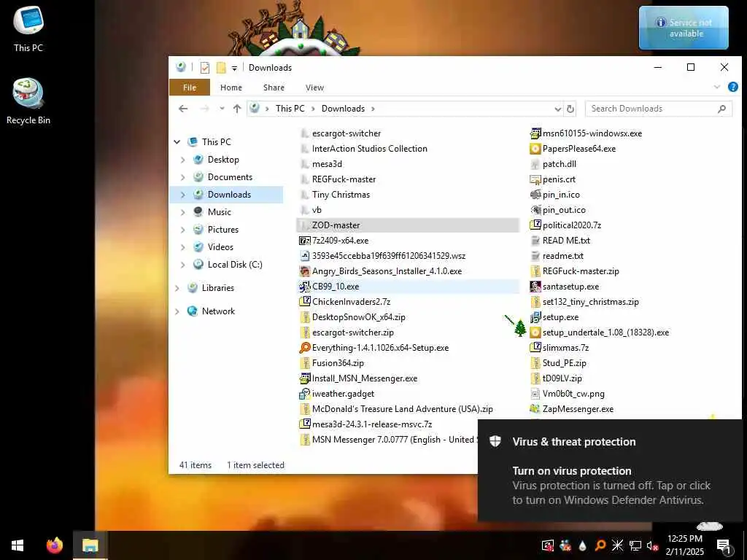Go up one folder level arrow

(237, 109)
